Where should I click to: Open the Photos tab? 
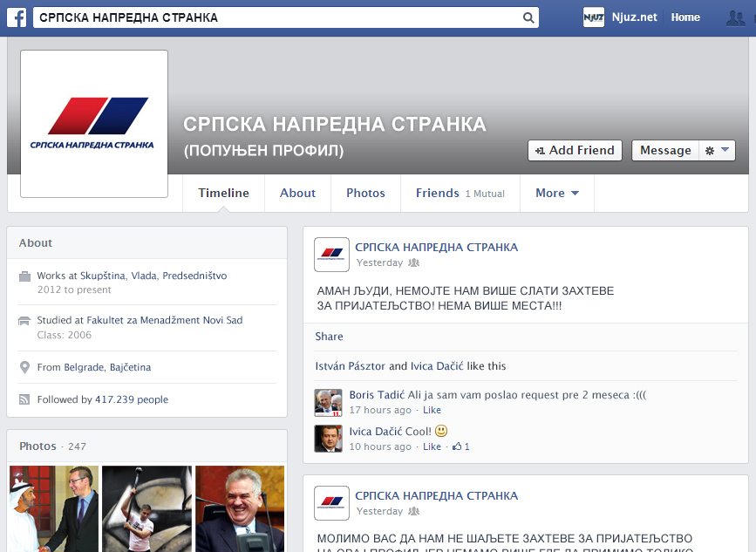365,193
